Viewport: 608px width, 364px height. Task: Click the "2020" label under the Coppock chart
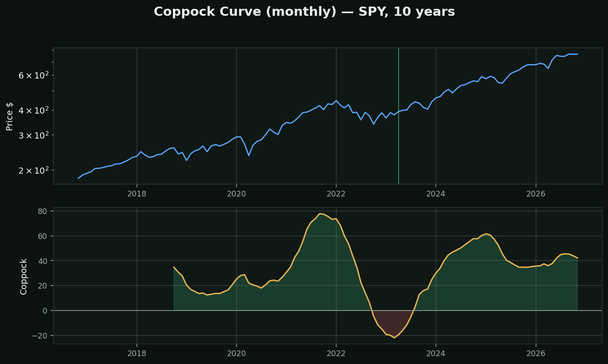click(x=237, y=353)
